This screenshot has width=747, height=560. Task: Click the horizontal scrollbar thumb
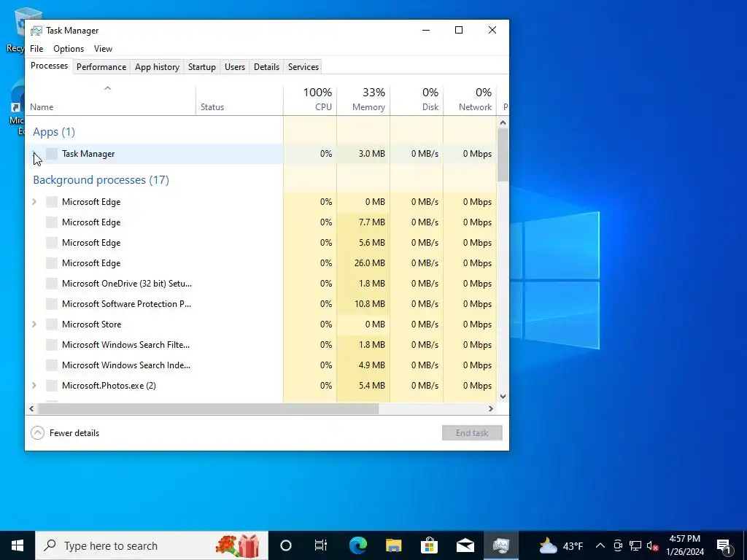[x=208, y=408]
